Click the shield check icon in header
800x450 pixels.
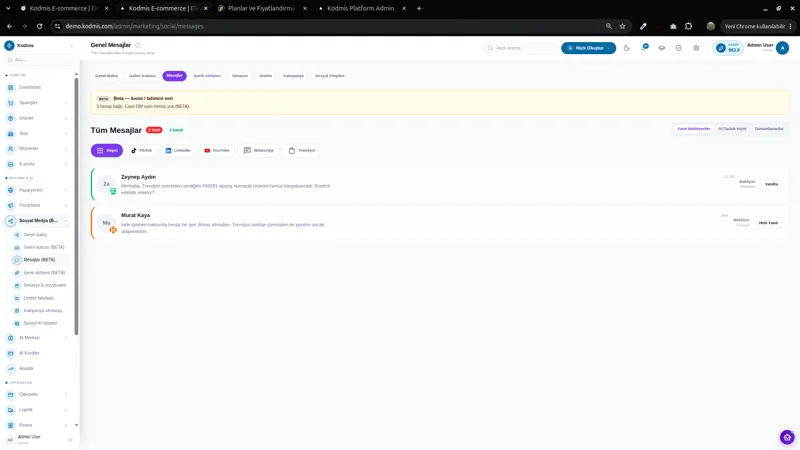point(679,48)
